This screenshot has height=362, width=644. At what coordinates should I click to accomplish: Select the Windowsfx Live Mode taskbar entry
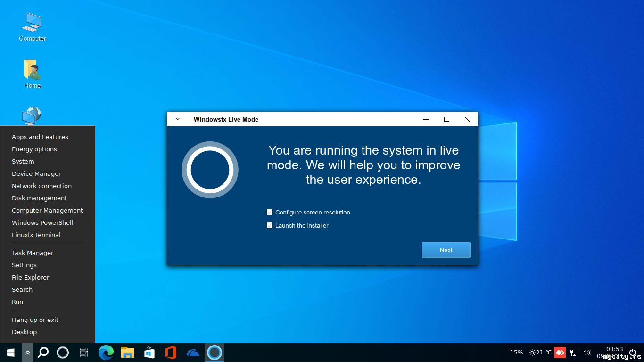215,353
